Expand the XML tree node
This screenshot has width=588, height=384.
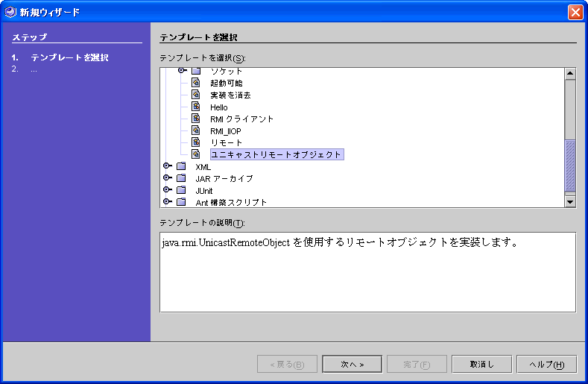click(x=168, y=166)
